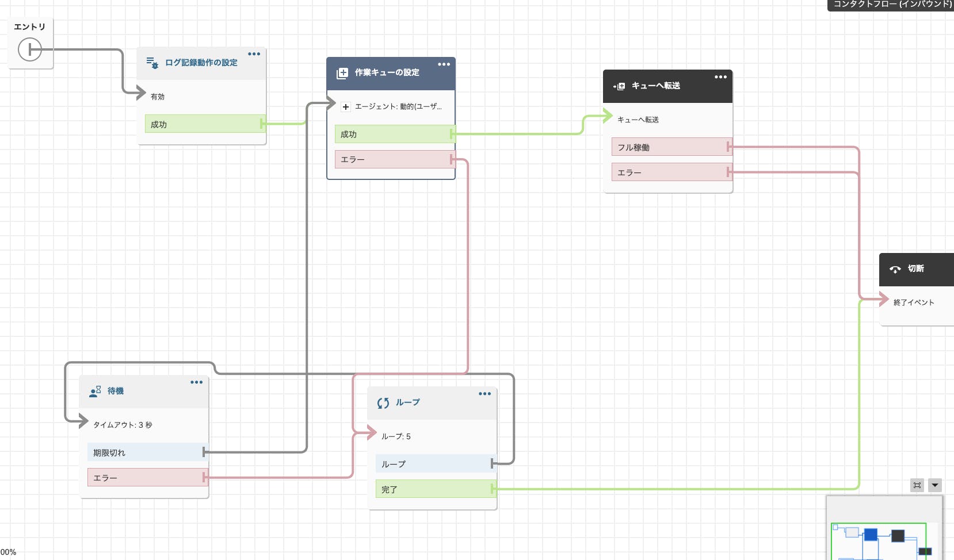The width and height of the screenshot is (954, 560).
Task: Click the entry point circle icon
Action: pos(30,49)
